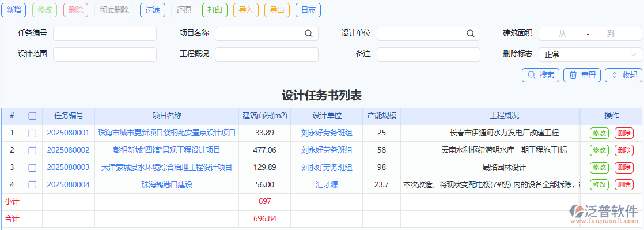
Task: Click the 打印 print button
Action: (215, 10)
